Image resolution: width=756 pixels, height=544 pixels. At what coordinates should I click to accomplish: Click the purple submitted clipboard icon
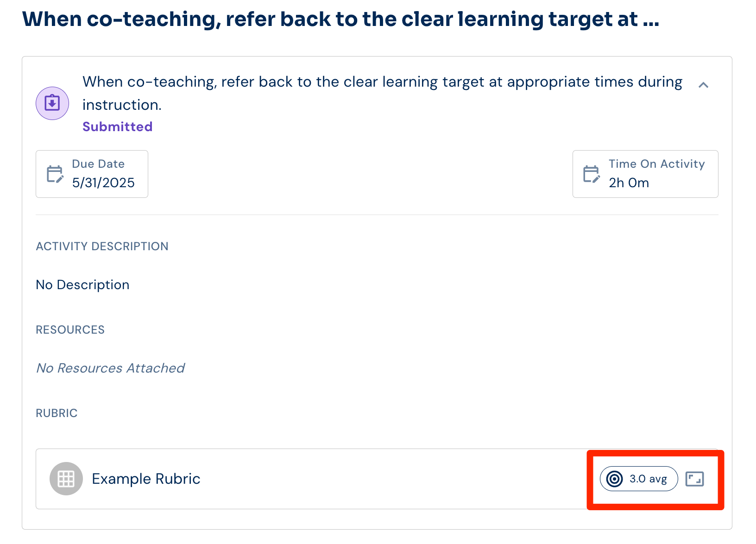(x=52, y=103)
